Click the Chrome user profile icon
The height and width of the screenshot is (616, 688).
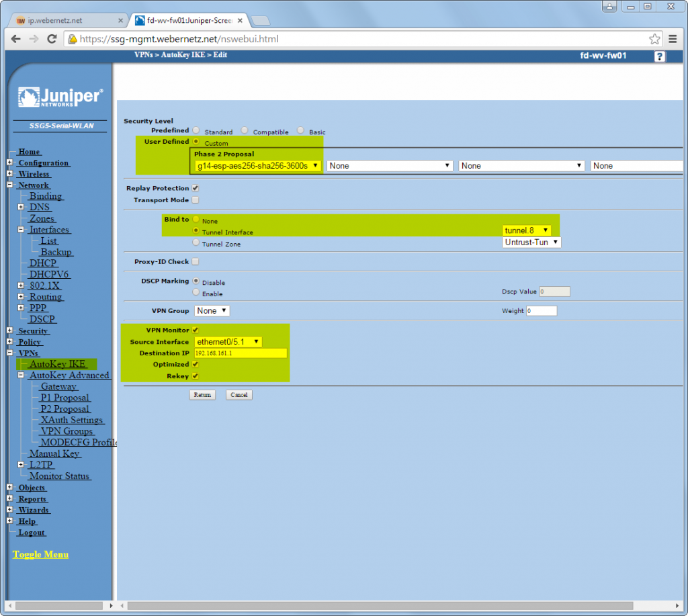point(609,6)
